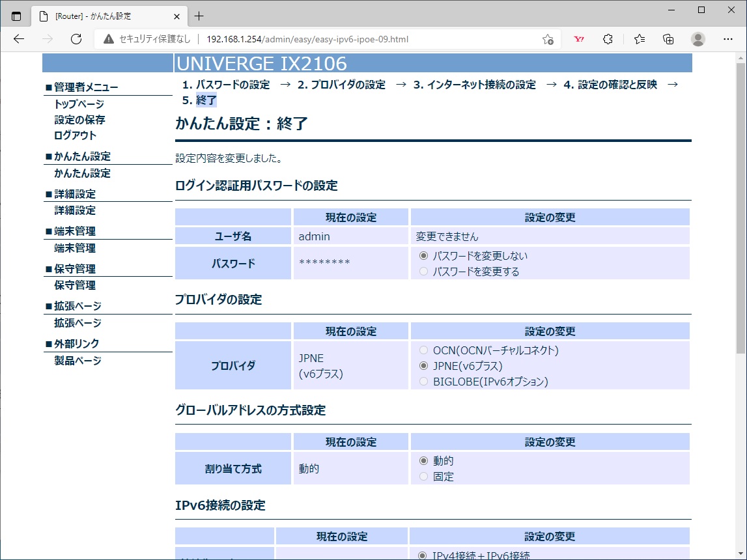This screenshot has height=560, width=747.
Task: Open browser settings and more menu
Action: click(728, 39)
